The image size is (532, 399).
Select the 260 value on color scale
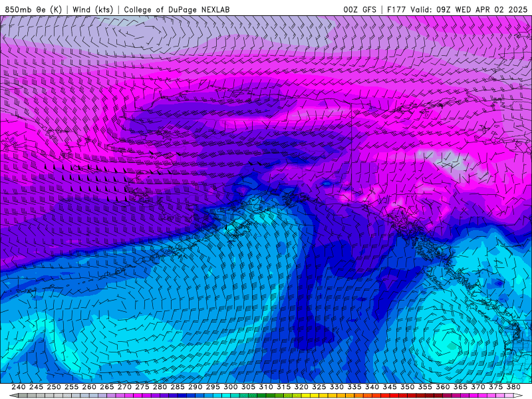coord(89,387)
